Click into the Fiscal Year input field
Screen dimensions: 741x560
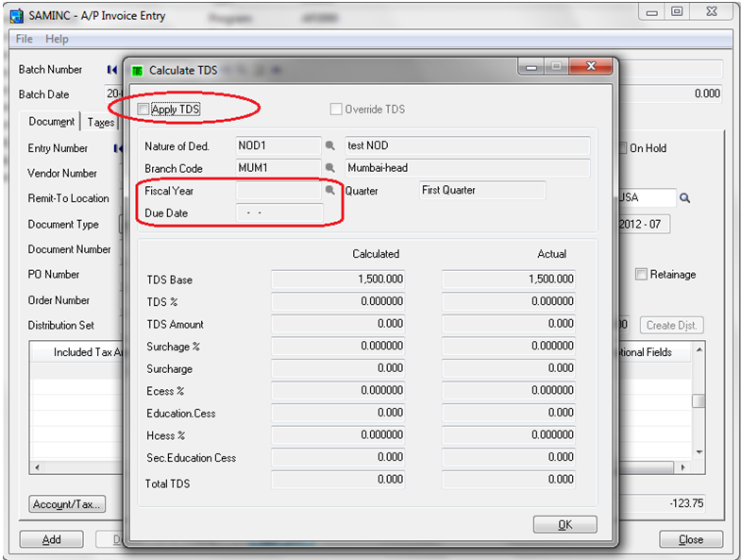point(278,190)
